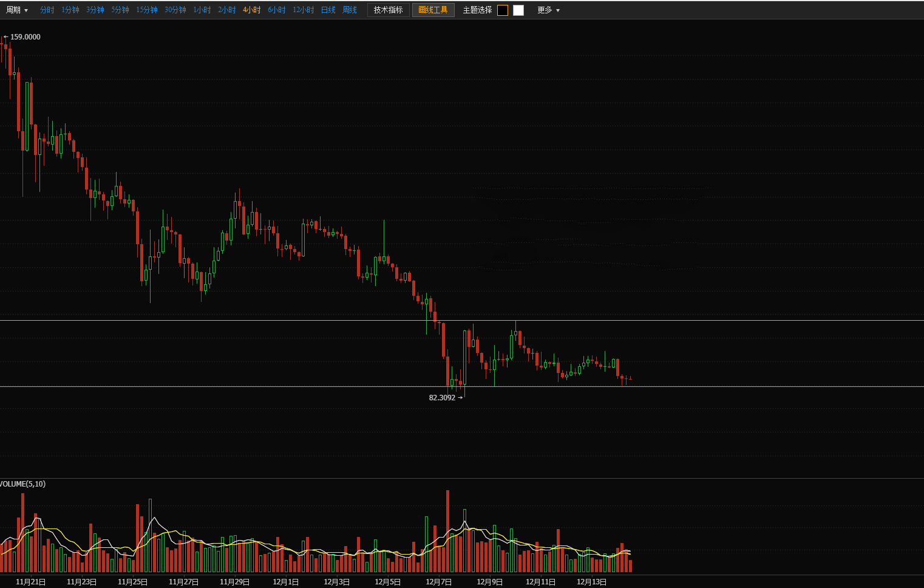Open the 技术指标 indicators button
924x588 pixels.
point(389,10)
